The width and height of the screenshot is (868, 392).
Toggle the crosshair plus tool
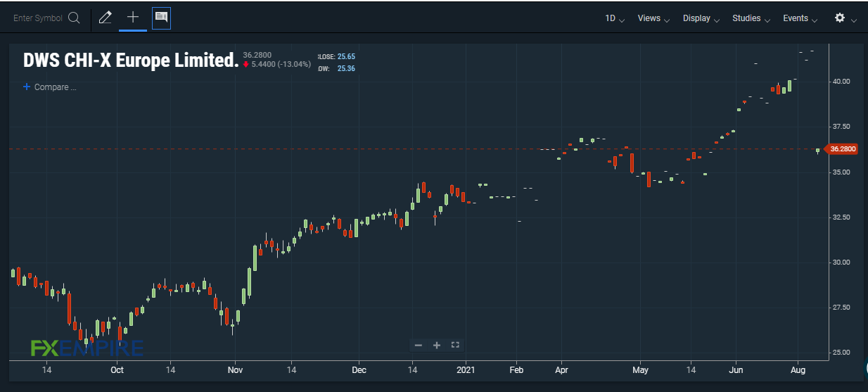point(133,18)
